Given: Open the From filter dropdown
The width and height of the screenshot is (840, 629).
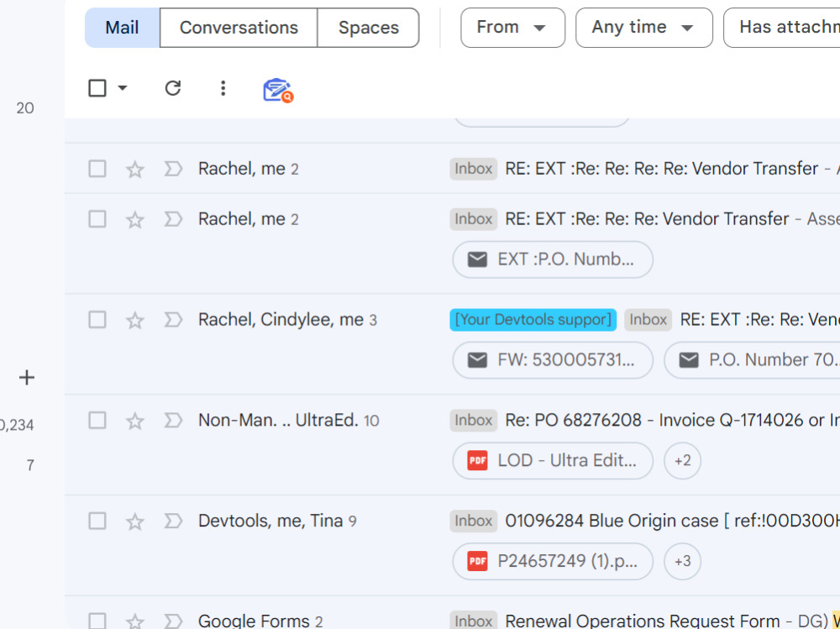Looking at the screenshot, I should click(x=512, y=28).
